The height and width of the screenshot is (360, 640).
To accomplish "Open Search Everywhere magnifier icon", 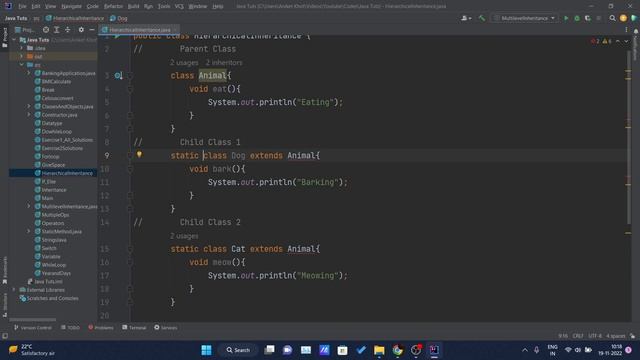I will click(x=612, y=18).
